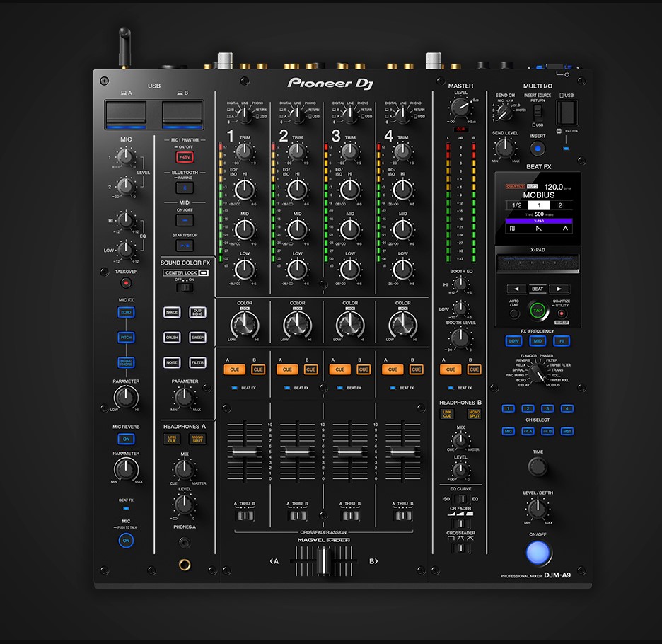The width and height of the screenshot is (662, 644).
Task: Select beat FX MIC channel button
Action: click(x=509, y=432)
